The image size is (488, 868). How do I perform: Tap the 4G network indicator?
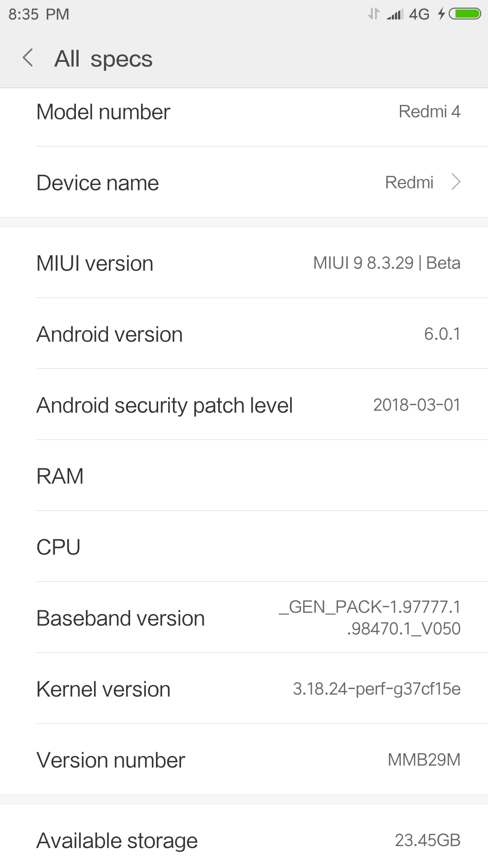(x=419, y=14)
